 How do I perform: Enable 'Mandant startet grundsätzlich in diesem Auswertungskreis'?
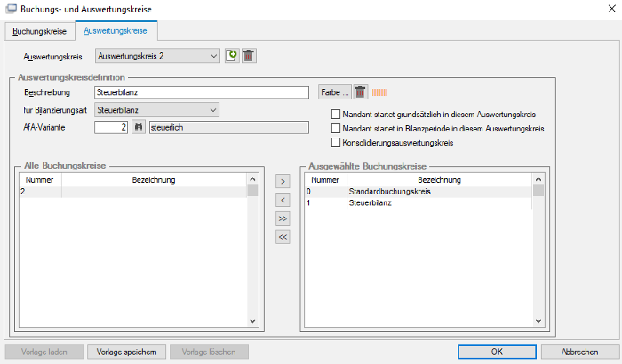click(336, 115)
